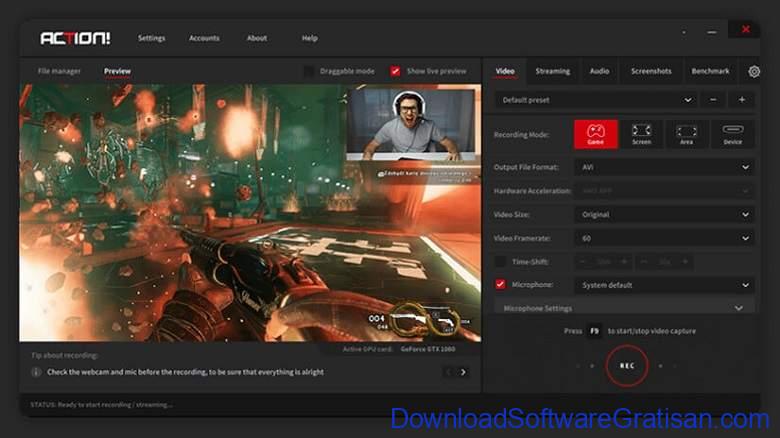Click the GeForce GTX 1080 text
780x438 pixels.
pyautogui.click(x=428, y=349)
